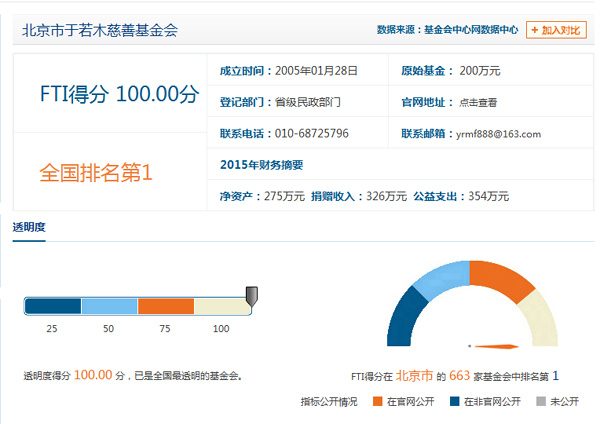Viewport: 600px width, 424px height.
Task: Click the light blue segment of the score bar
Action: [x=109, y=306]
